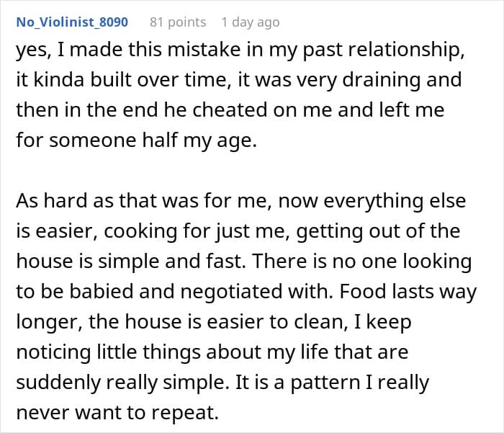The height and width of the screenshot is (433, 504).
Task: Click the word "Food" in the comment
Action: (391, 292)
